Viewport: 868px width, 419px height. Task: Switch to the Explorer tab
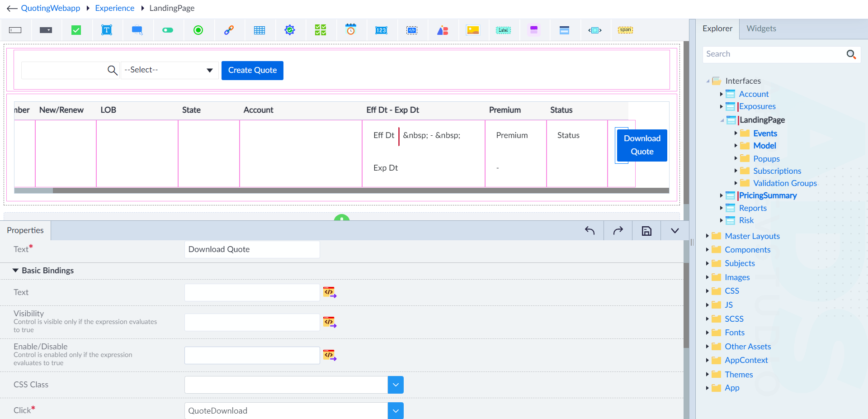tap(717, 29)
